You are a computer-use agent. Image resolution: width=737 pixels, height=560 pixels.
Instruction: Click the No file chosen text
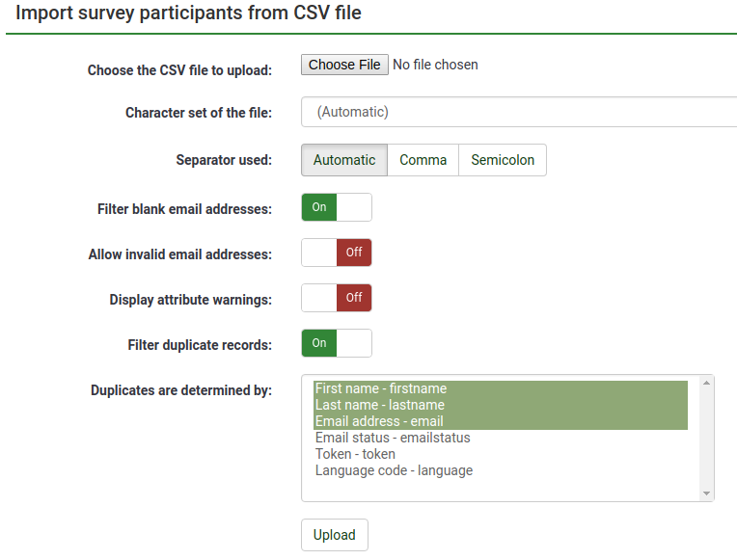pyautogui.click(x=435, y=65)
